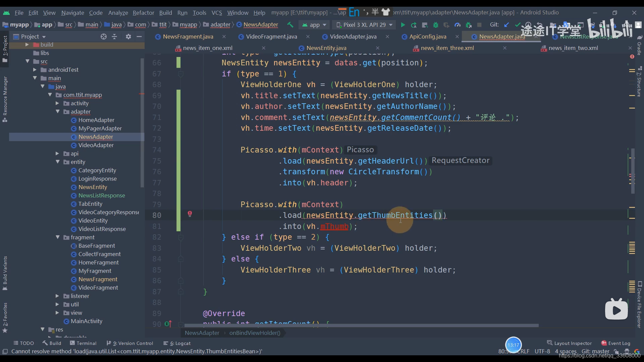Click Apply Changes and Restart Activity icon
This screenshot has height=362, width=644.
pos(414,25)
